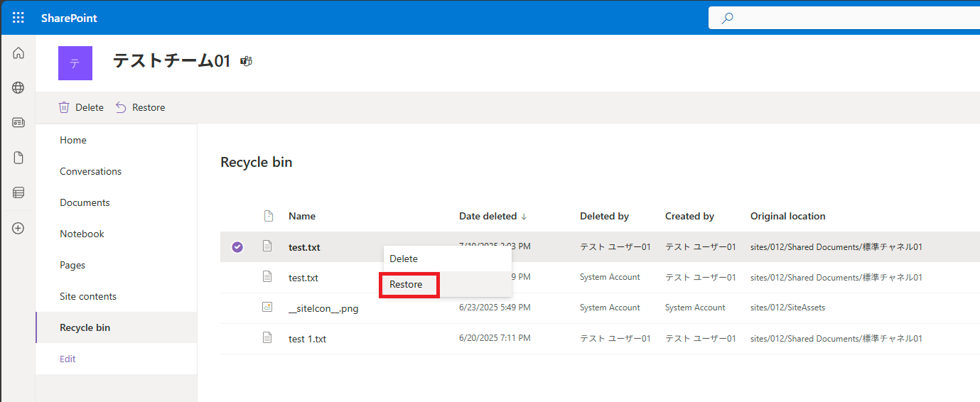Open the Home icon in left rail
Viewport: 980px width, 402px height.
[18, 53]
